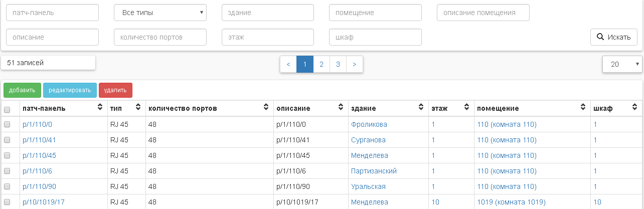Switch to page 2 of results
644x209 pixels.
[321, 64]
